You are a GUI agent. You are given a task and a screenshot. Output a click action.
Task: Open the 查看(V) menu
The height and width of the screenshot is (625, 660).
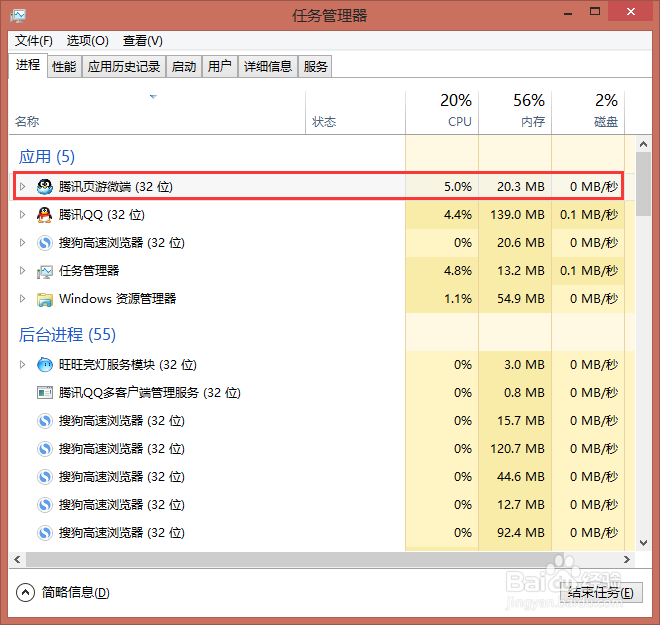click(143, 41)
